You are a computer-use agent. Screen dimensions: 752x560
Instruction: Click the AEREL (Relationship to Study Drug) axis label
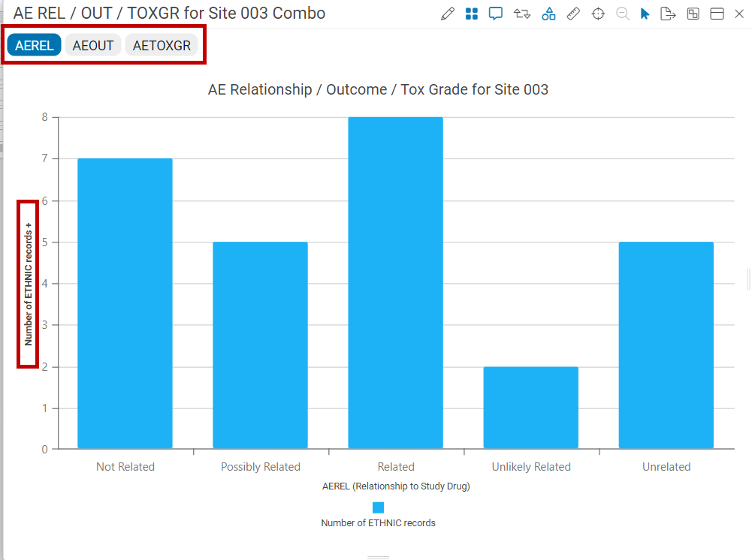396,486
